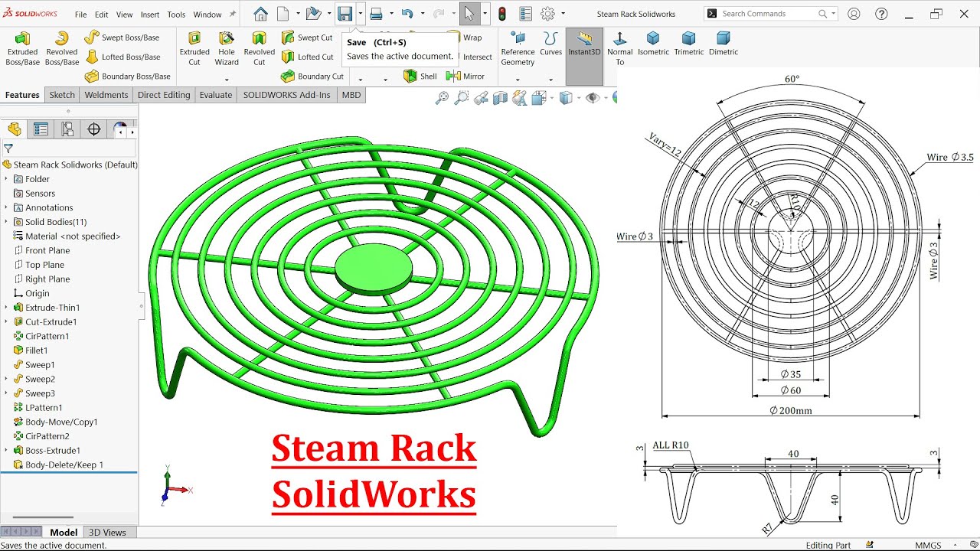The height and width of the screenshot is (551, 980).
Task: Click the feature tree filter field
Action: (69, 149)
